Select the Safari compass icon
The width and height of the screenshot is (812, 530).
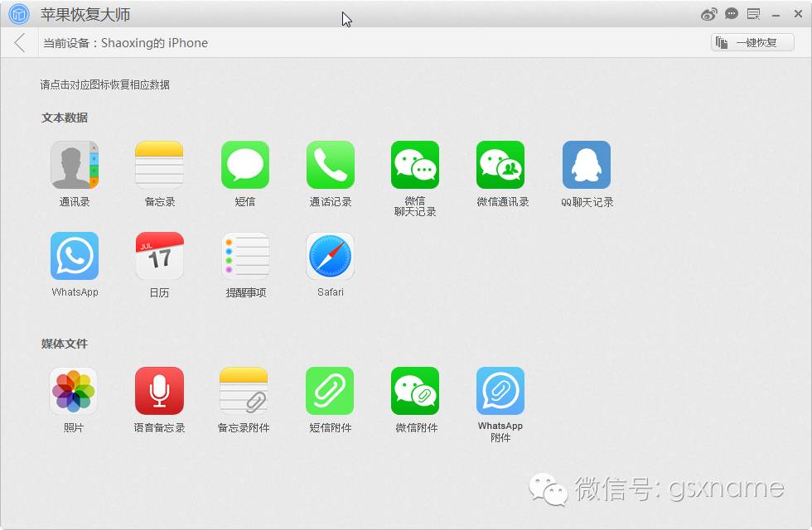[331, 256]
